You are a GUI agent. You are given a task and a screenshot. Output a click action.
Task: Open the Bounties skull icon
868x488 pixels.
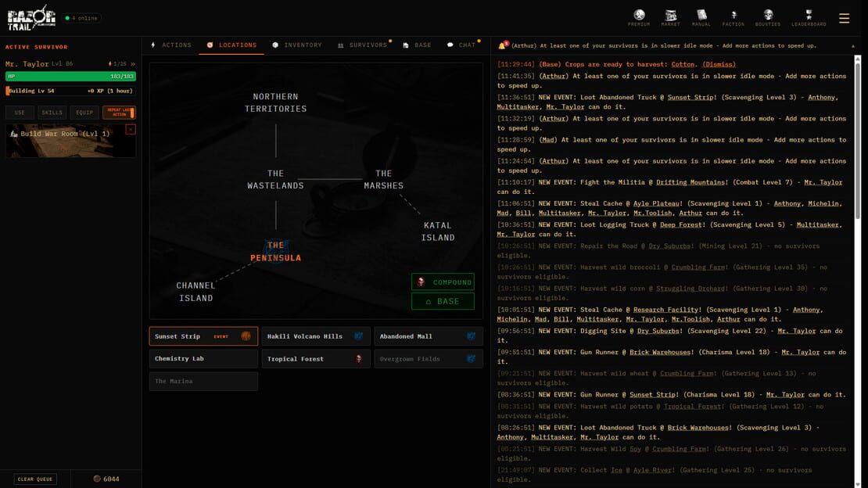coord(768,18)
